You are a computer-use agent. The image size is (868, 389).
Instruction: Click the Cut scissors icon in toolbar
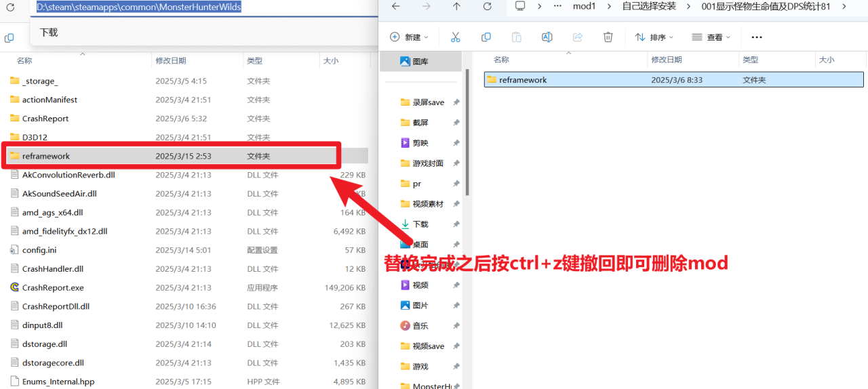coord(456,37)
